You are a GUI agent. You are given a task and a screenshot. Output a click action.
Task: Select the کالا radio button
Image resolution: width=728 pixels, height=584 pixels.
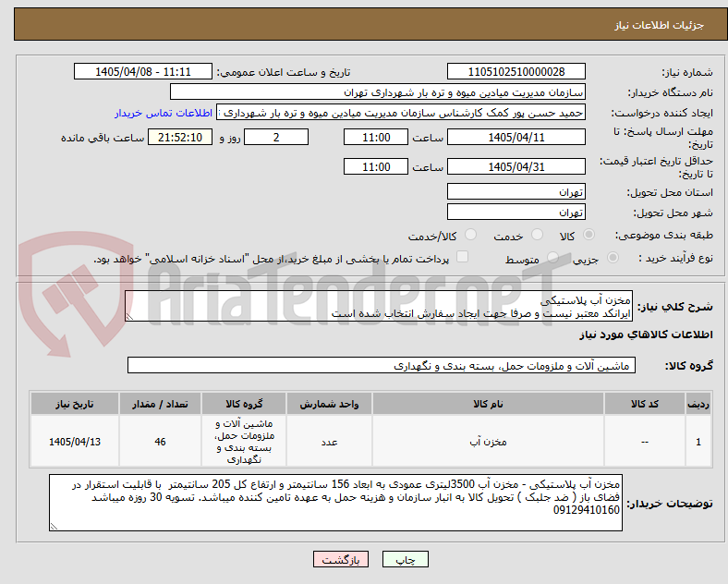click(x=588, y=235)
